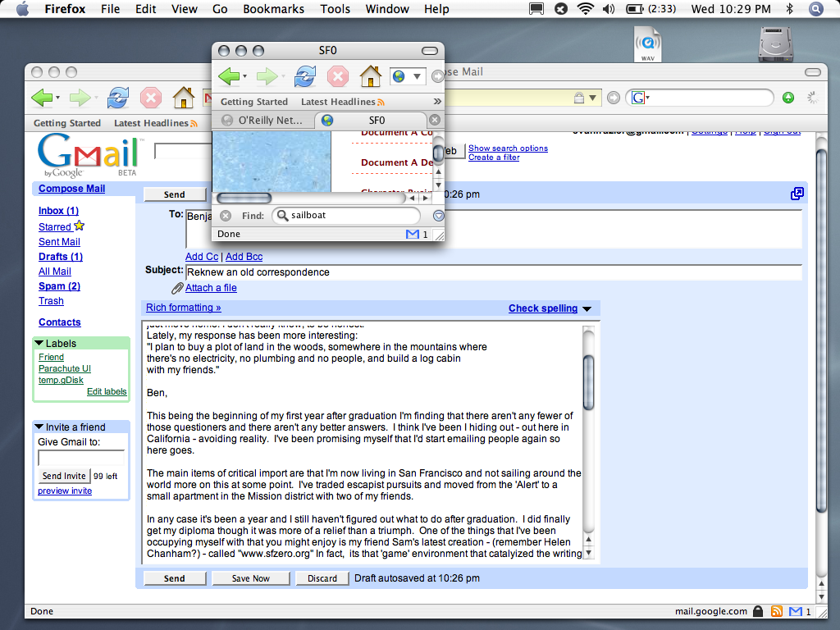Click Back arrow in SFO window
The height and width of the screenshot is (630, 840).
(x=229, y=76)
